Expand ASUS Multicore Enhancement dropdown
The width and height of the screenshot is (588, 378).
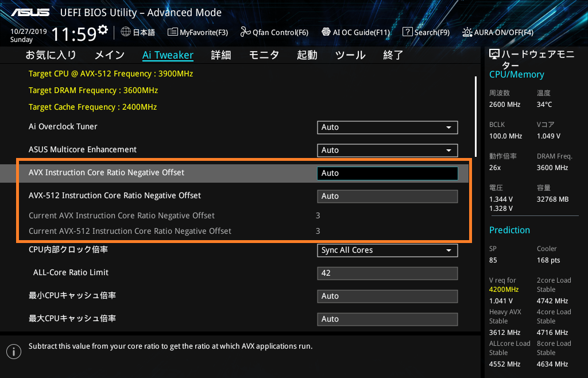[388, 150]
